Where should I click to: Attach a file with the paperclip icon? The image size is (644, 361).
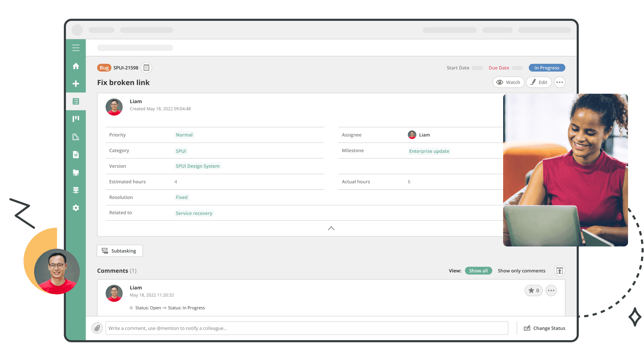(x=97, y=328)
